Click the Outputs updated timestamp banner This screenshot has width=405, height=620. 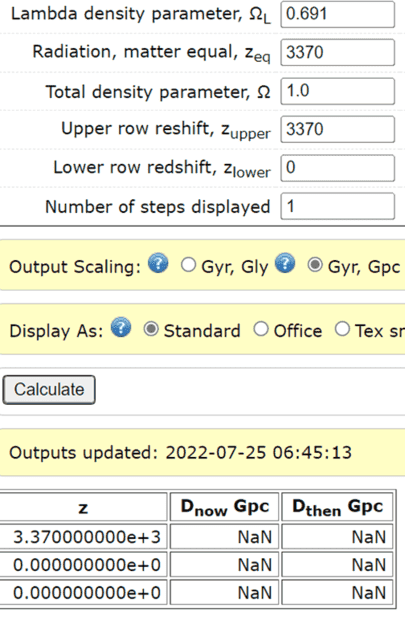[x=202, y=453]
